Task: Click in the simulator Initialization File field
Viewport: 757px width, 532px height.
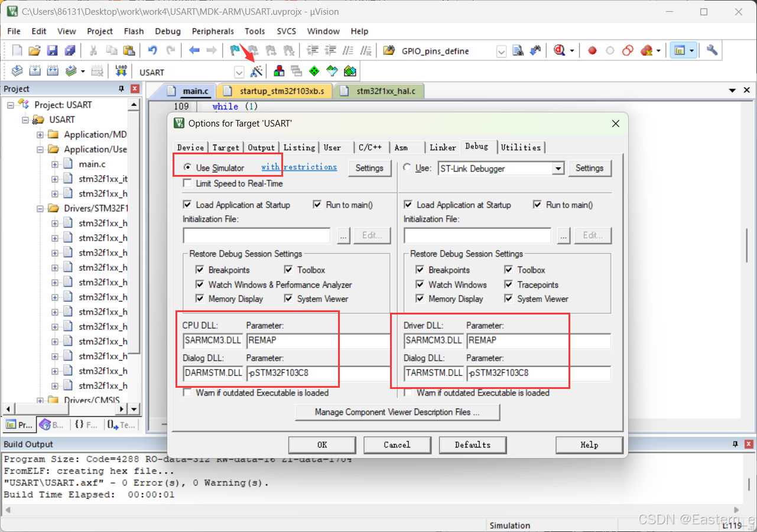Action: (x=257, y=235)
